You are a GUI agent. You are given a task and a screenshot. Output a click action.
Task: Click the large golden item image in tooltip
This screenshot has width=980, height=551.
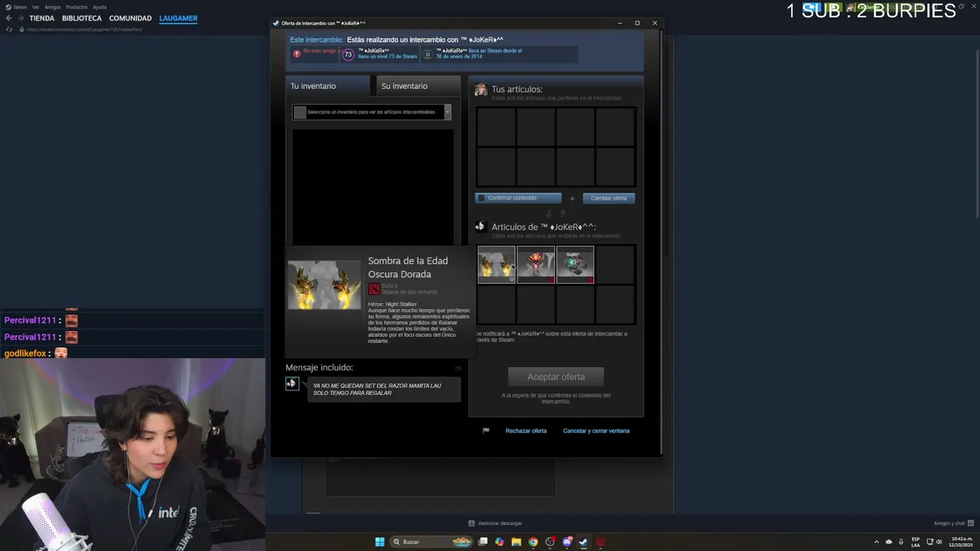[x=324, y=285]
